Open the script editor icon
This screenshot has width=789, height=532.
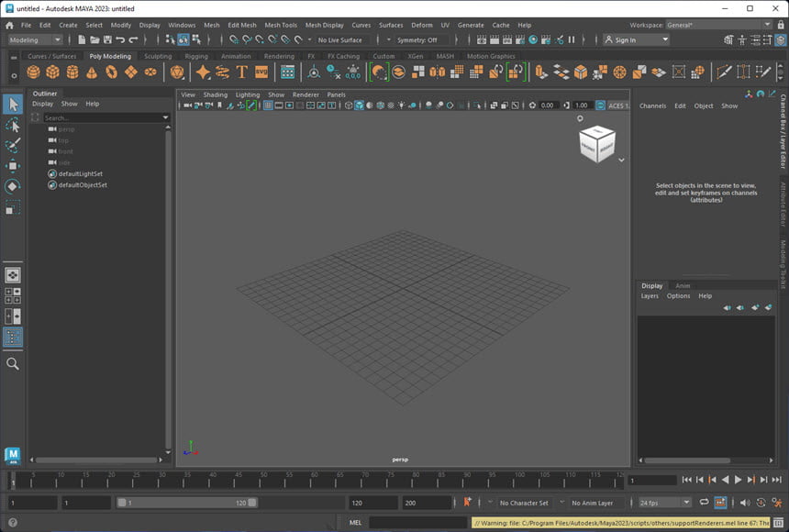[778, 523]
